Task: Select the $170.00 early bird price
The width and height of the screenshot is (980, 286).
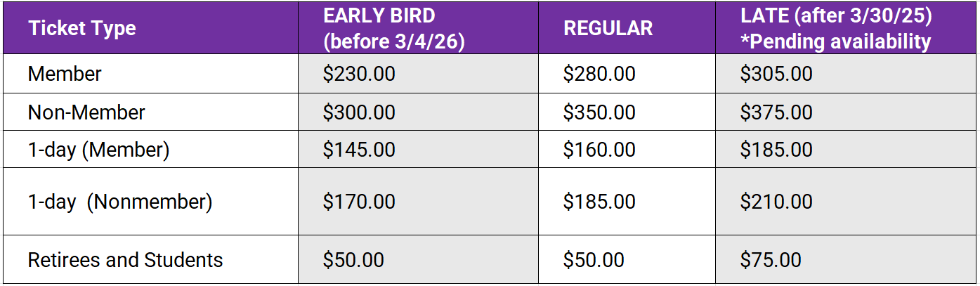Action: pyautogui.click(x=359, y=202)
